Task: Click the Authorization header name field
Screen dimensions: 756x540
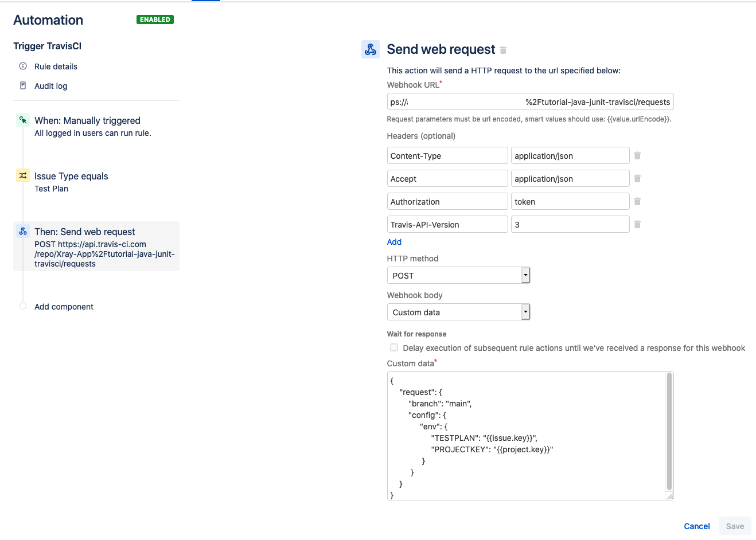Action: tap(447, 201)
